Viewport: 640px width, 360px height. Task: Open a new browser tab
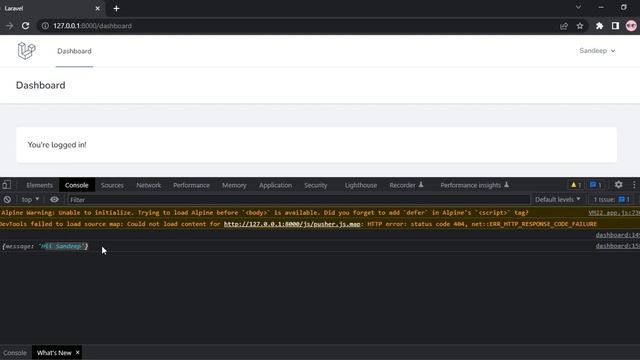[116, 8]
